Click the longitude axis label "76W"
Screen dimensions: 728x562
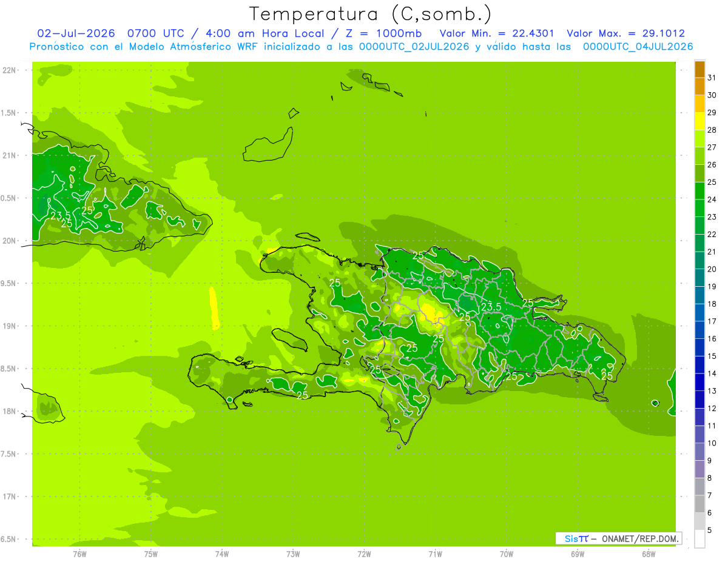[79, 554]
